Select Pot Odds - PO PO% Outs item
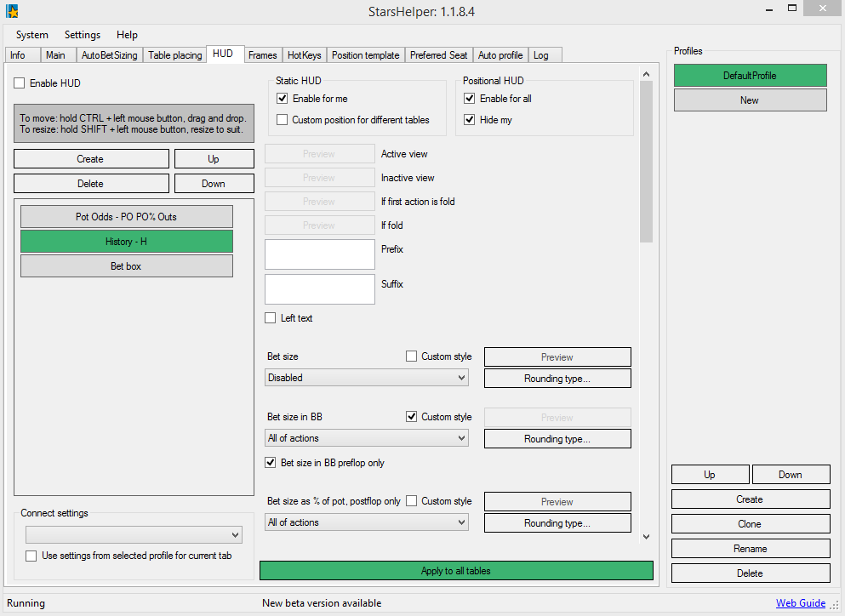Image resolution: width=845 pixels, height=616 pixels. point(127,217)
